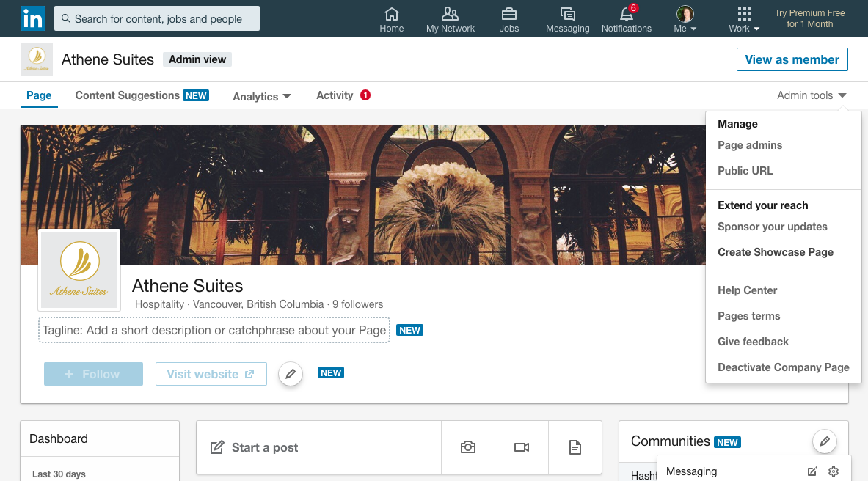Click the camera photo icon in post box
The height and width of the screenshot is (481, 868).
(x=468, y=447)
